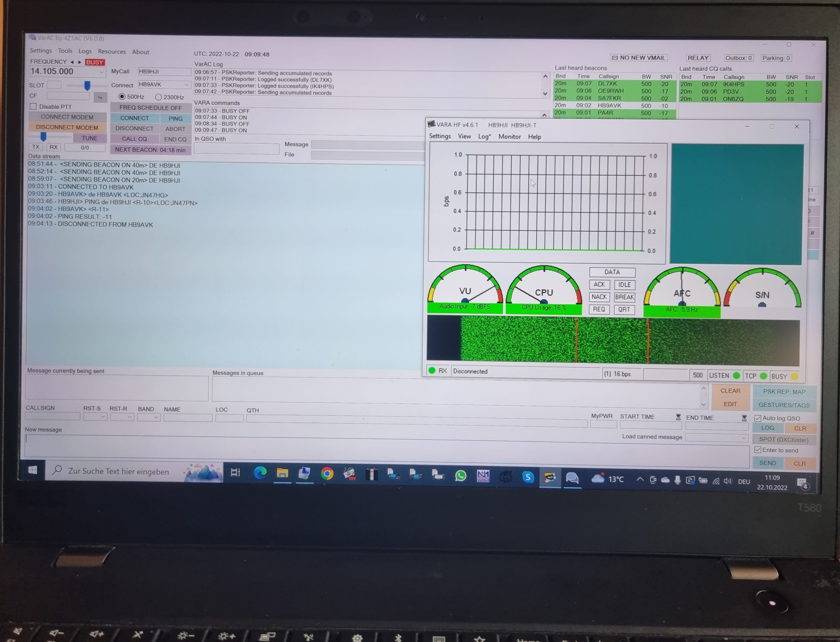Click the volume speaker tray icon
The image size is (840, 642).
[728, 481]
